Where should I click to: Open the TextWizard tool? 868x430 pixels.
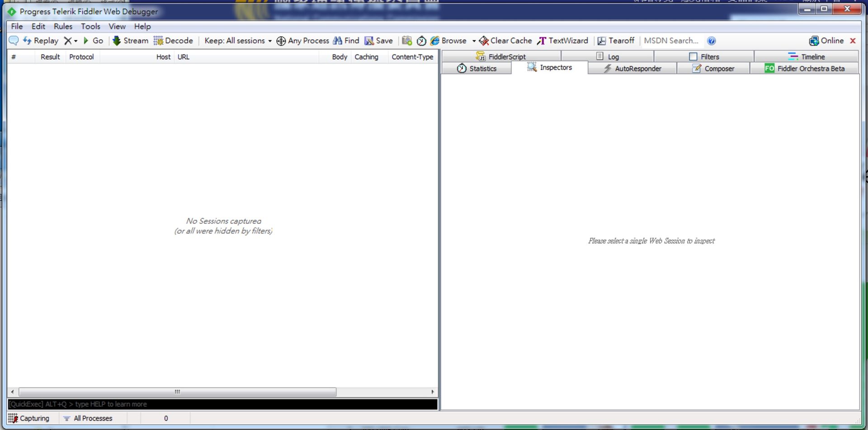(563, 41)
